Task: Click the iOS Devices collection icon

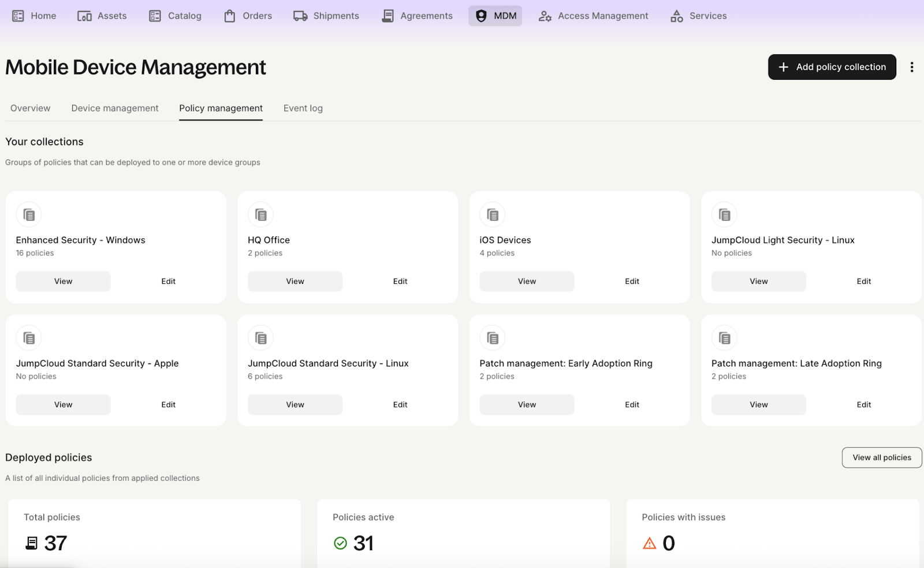Action: 493,215
